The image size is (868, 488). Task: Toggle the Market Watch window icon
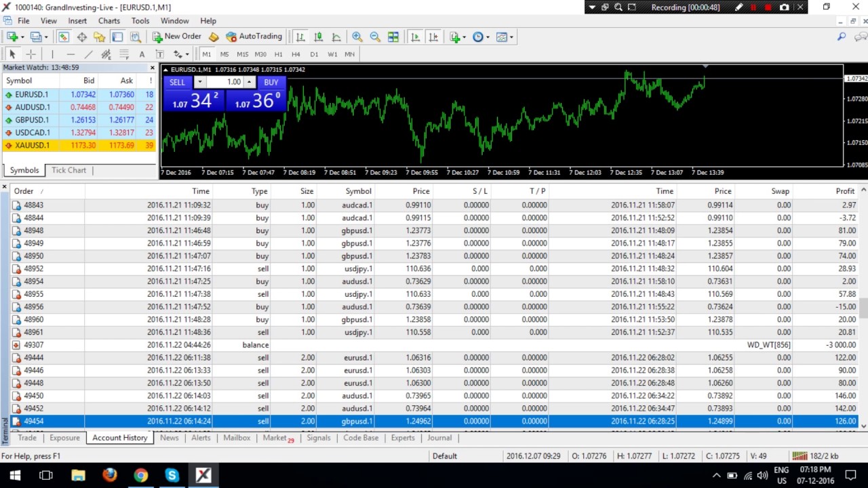[63, 37]
